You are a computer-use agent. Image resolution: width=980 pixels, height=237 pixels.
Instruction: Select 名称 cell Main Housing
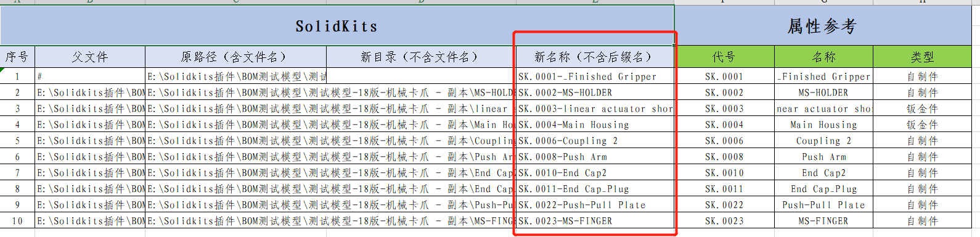[823, 125]
